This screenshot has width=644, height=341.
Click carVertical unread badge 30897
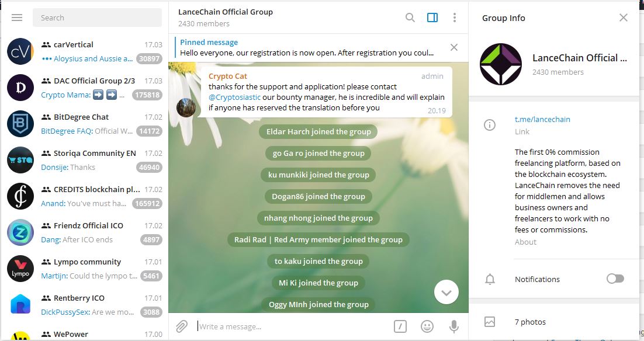(149, 58)
